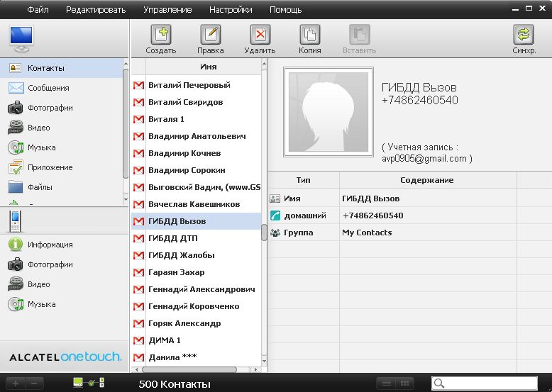The image size is (552, 392).
Task: Click the Копия copy toolbar icon
Action: [310, 35]
